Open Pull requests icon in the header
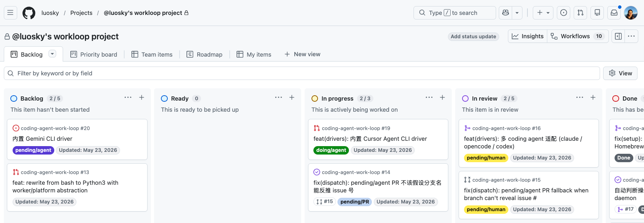Viewport: 644px width, 223px height. [x=581, y=13]
